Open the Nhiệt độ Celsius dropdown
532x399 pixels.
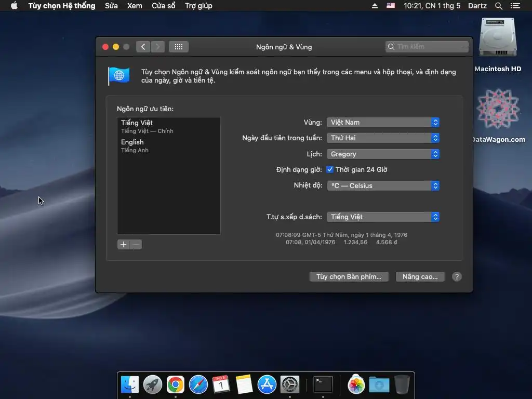click(x=383, y=185)
